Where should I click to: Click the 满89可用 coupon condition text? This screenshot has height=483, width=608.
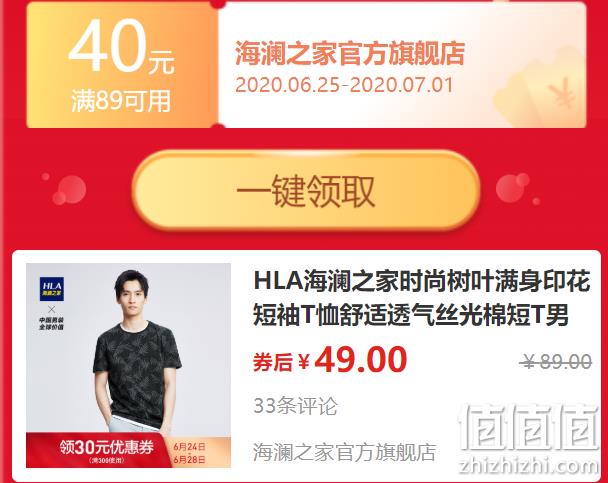click(x=121, y=101)
